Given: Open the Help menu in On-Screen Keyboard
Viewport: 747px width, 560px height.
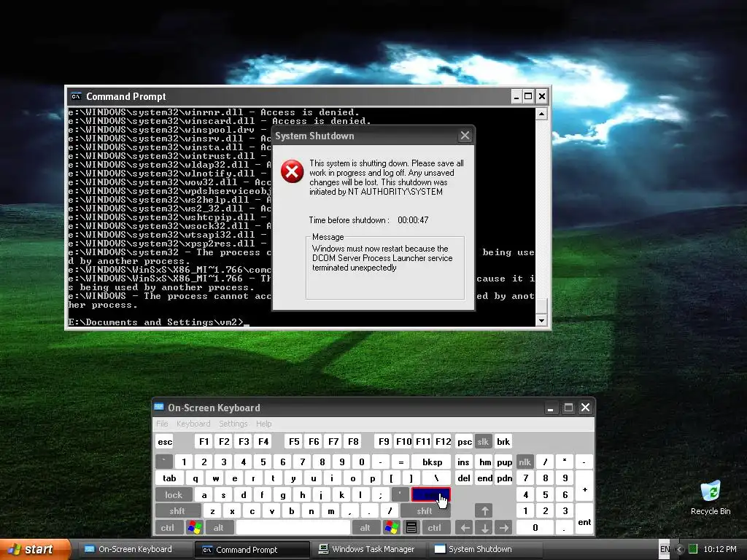Looking at the screenshot, I should [x=263, y=424].
